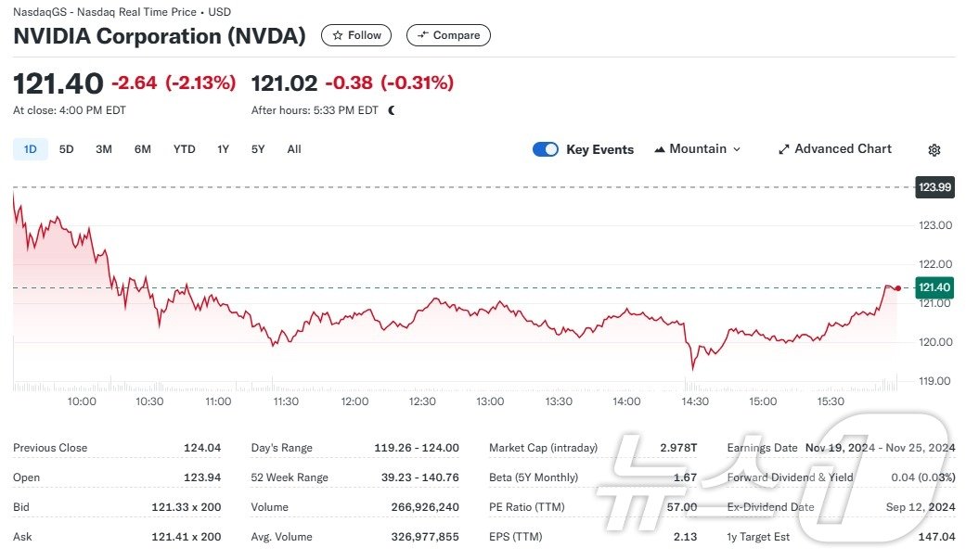This screenshot has width=966, height=560.
Task: Switch chart to 3M range
Action: [104, 149]
